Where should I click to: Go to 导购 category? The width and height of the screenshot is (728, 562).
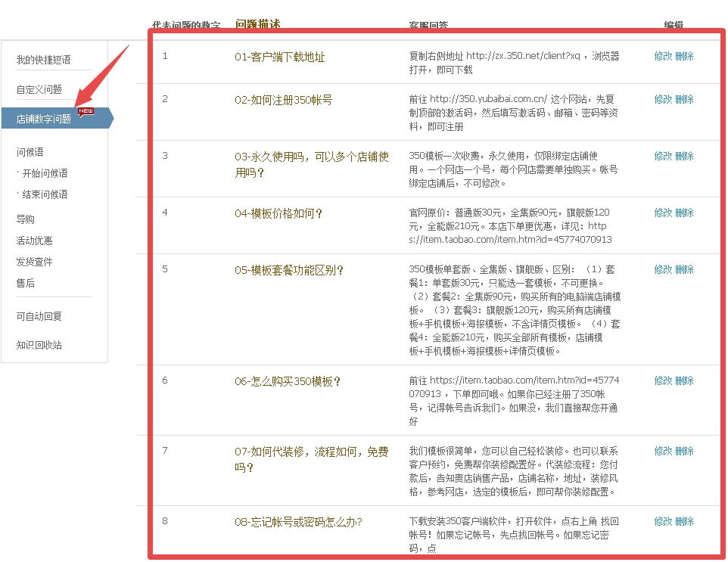tap(26, 219)
